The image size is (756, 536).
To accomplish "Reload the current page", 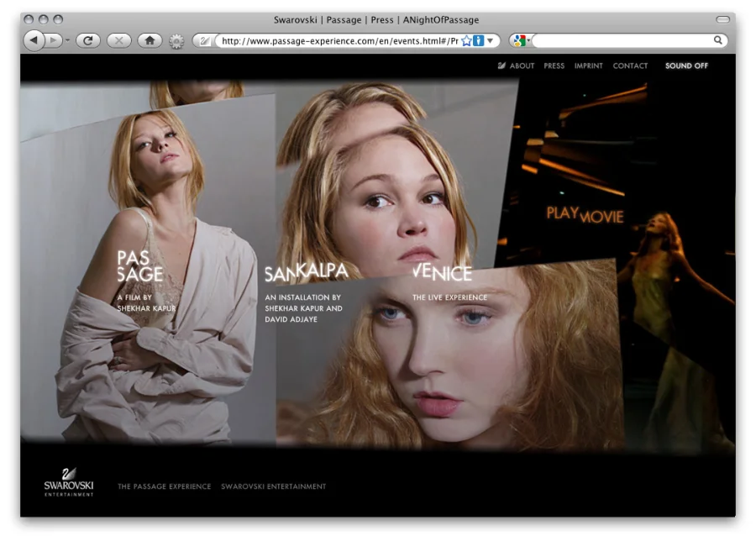I will (x=88, y=40).
